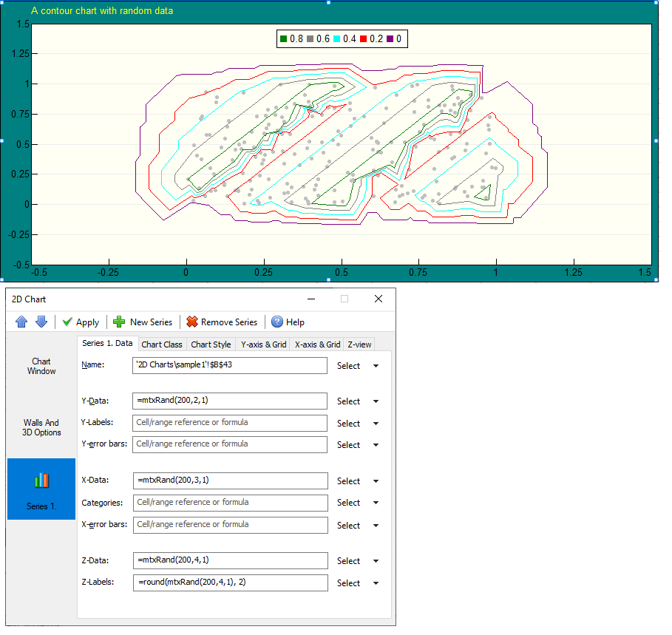
Task: Open the Chart Window section
Action: click(x=41, y=367)
